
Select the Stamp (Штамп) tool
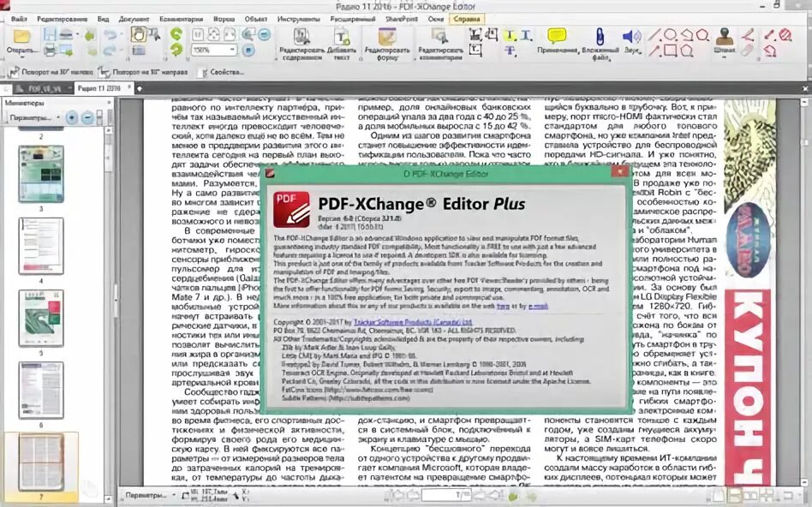[725, 40]
